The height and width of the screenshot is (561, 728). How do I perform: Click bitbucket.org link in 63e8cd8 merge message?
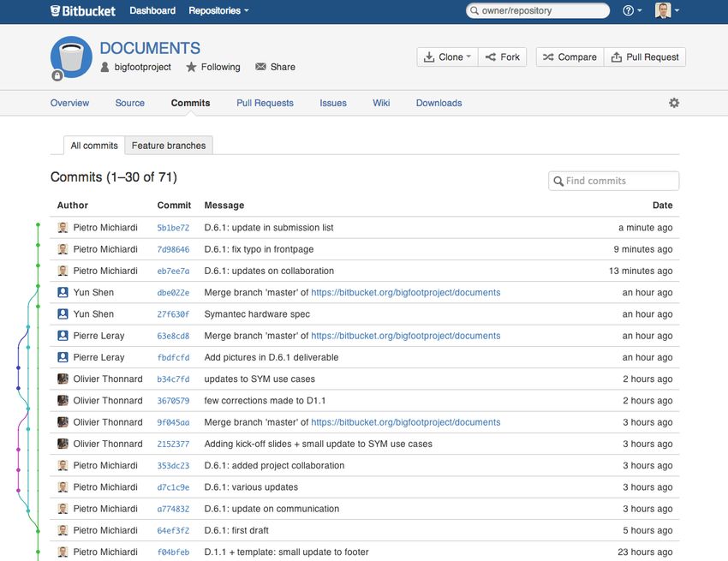click(406, 336)
